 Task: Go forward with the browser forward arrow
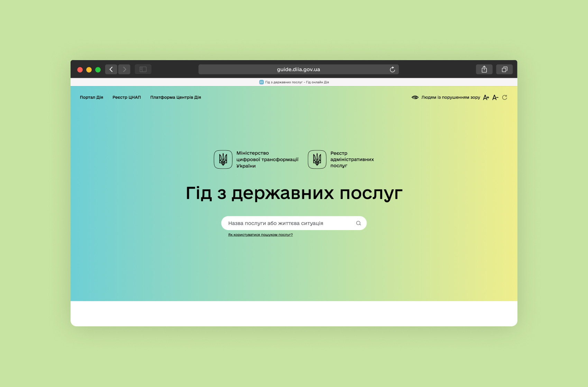point(125,69)
